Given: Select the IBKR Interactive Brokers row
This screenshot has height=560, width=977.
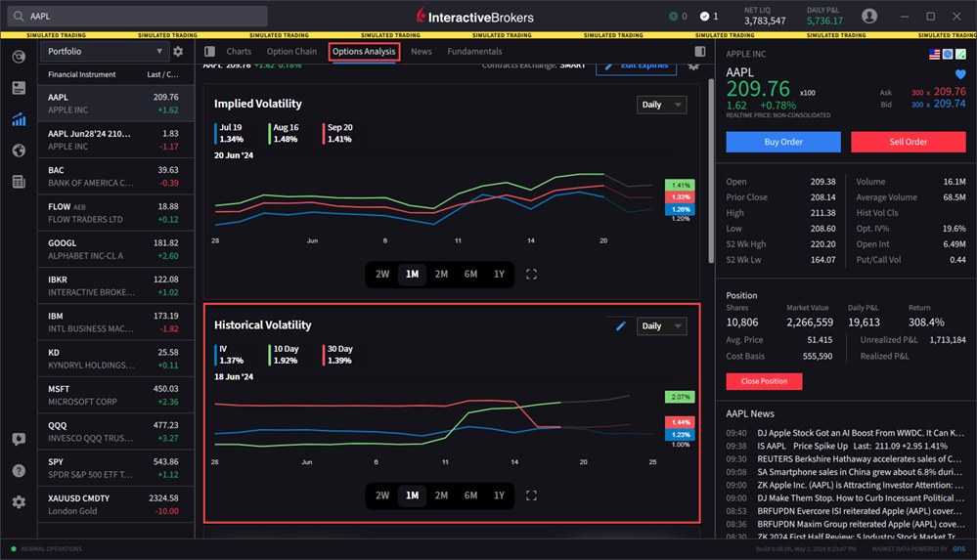Looking at the screenshot, I should 116,286.
